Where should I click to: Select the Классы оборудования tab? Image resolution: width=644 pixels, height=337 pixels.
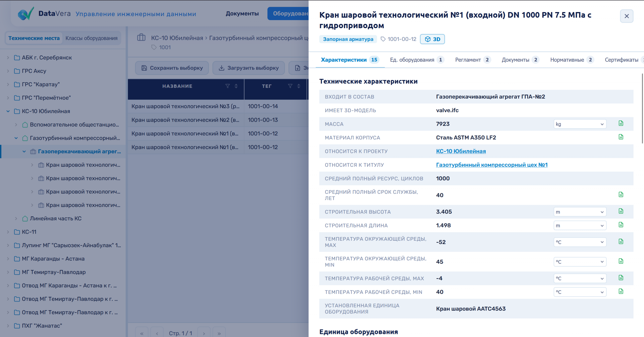coord(91,38)
